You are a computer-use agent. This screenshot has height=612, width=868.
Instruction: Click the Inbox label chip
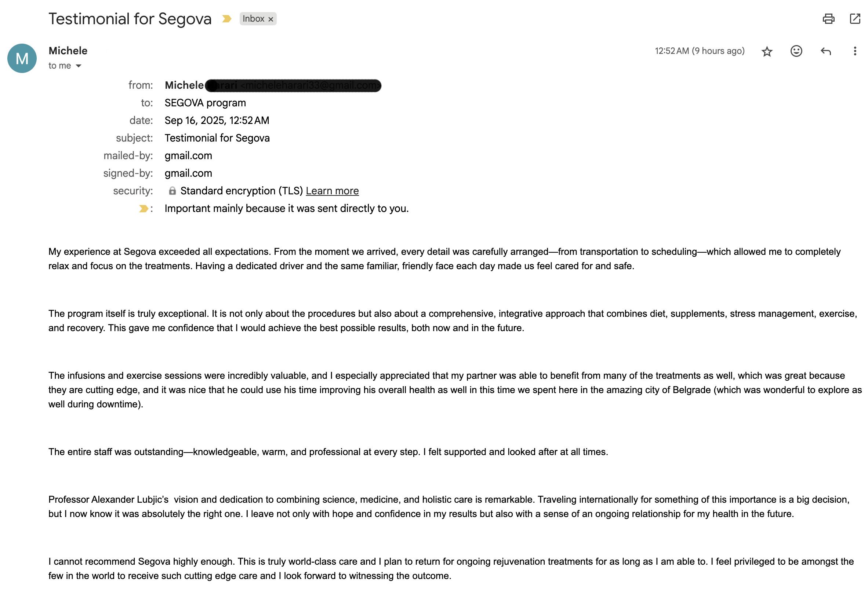click(253, 19)
